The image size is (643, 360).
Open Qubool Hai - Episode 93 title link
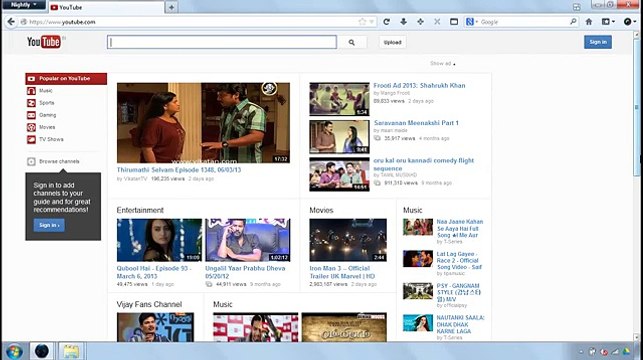coord(154,272)
